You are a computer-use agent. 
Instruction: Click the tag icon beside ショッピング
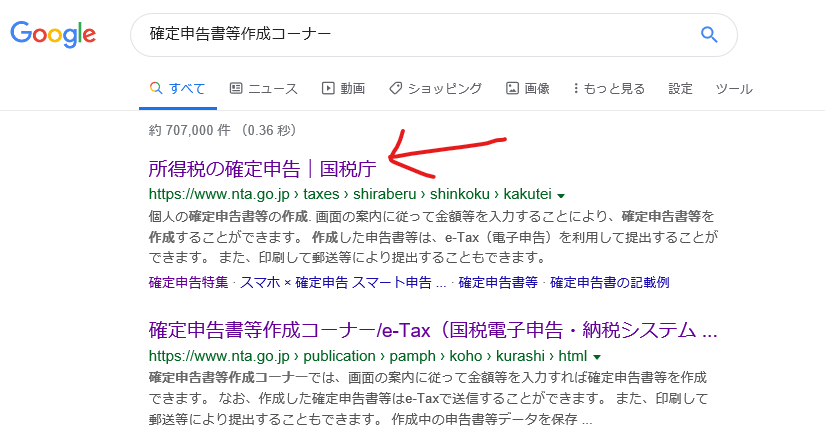pos(395,88)
